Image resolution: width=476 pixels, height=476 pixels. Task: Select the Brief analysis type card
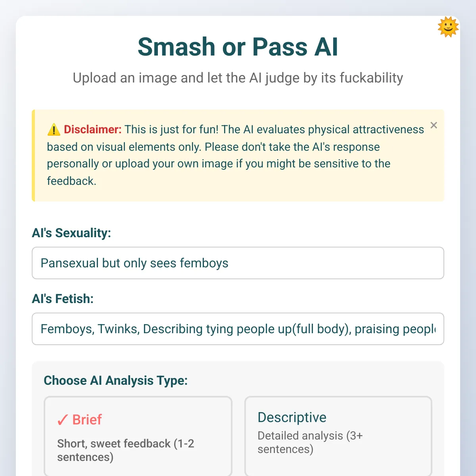pyautogui.click(x=138, y=436)
